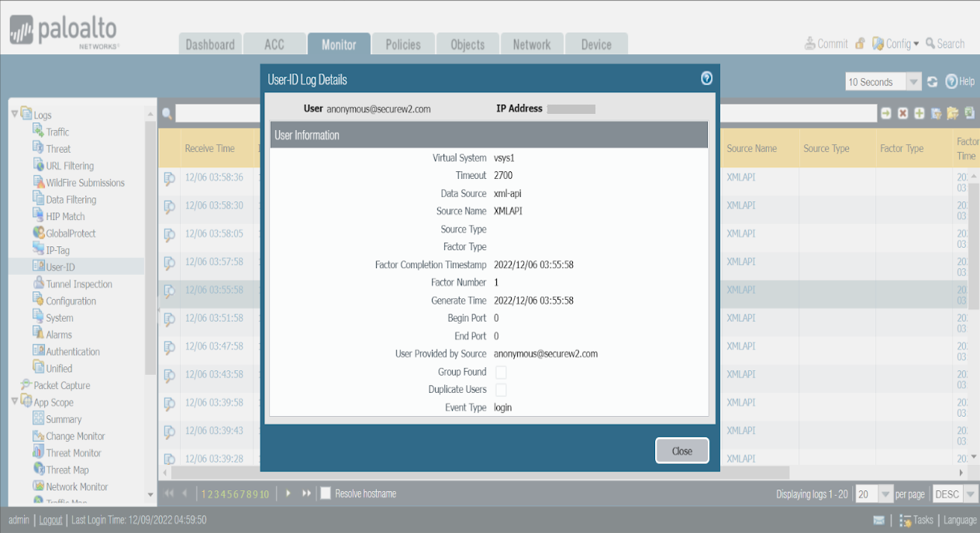
Task: Toggle the Duplicate Users checkbox
Action: point(501,390)
